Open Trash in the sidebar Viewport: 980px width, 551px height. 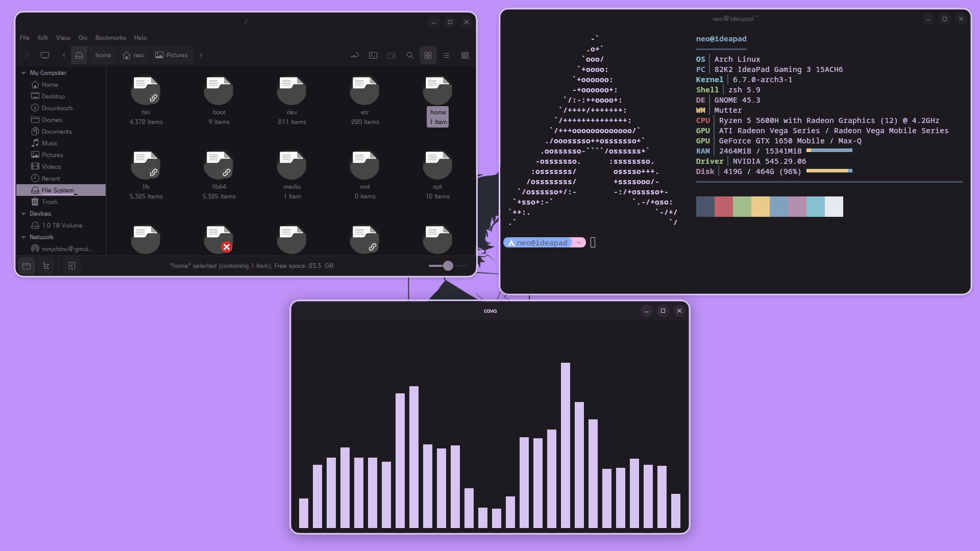49,202
